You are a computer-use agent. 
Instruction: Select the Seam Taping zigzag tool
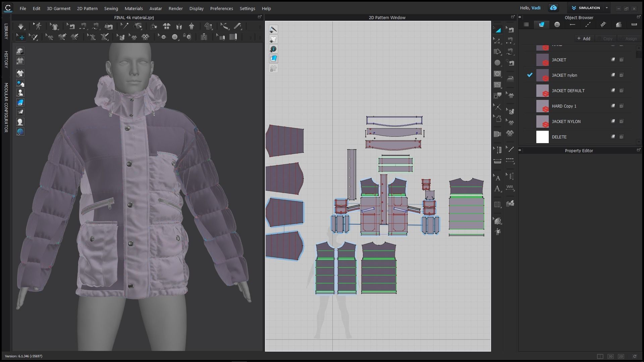tap(510, 189)
